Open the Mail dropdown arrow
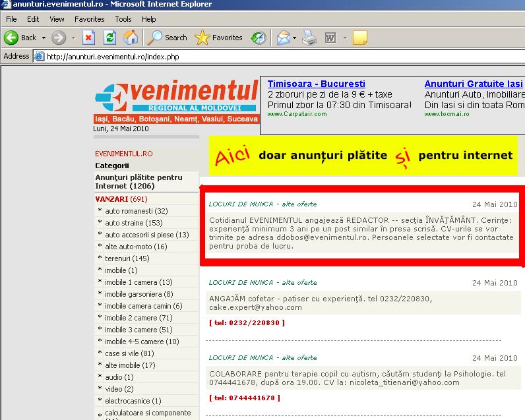Image resolution: width=525 pixels, height=420 pixels. point(294,38)
